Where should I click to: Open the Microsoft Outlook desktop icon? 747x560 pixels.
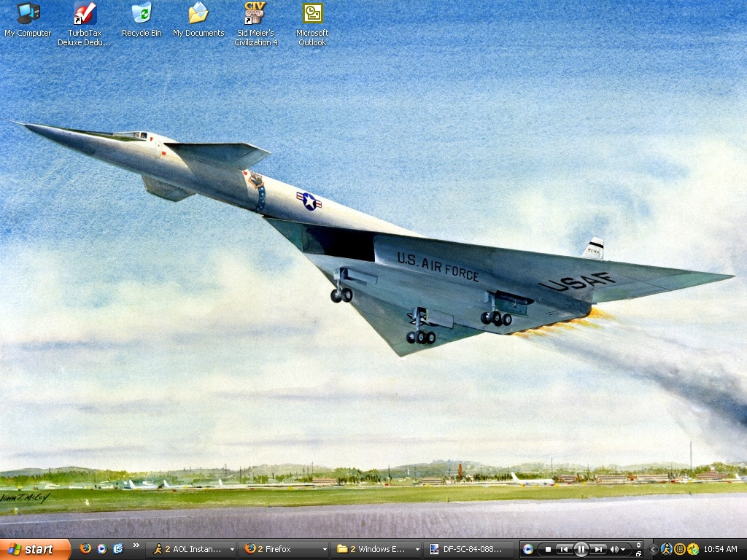point(312,24)
